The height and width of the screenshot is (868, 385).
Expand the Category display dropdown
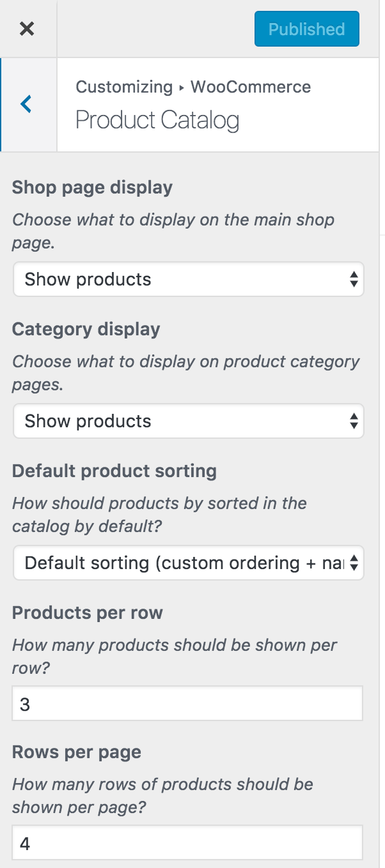pyautogui.click(x=188, y=421)
